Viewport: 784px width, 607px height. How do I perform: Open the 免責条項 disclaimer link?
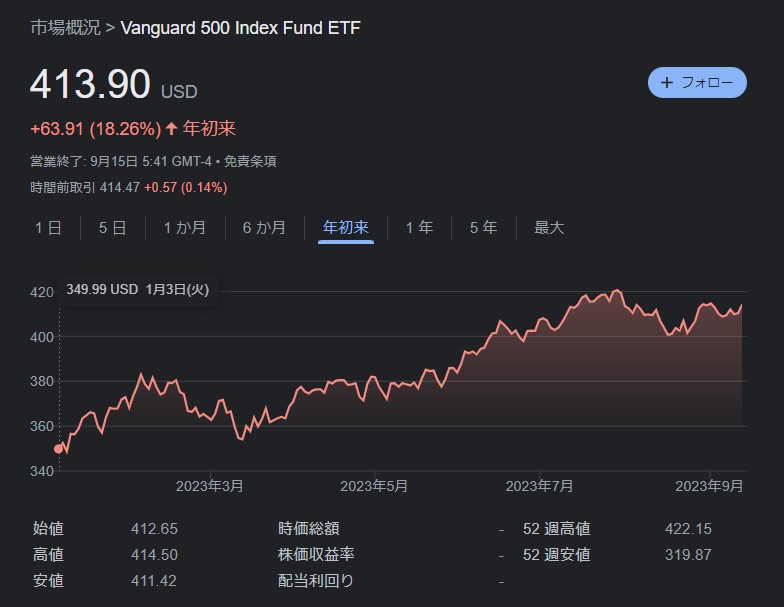pos(250,162)
